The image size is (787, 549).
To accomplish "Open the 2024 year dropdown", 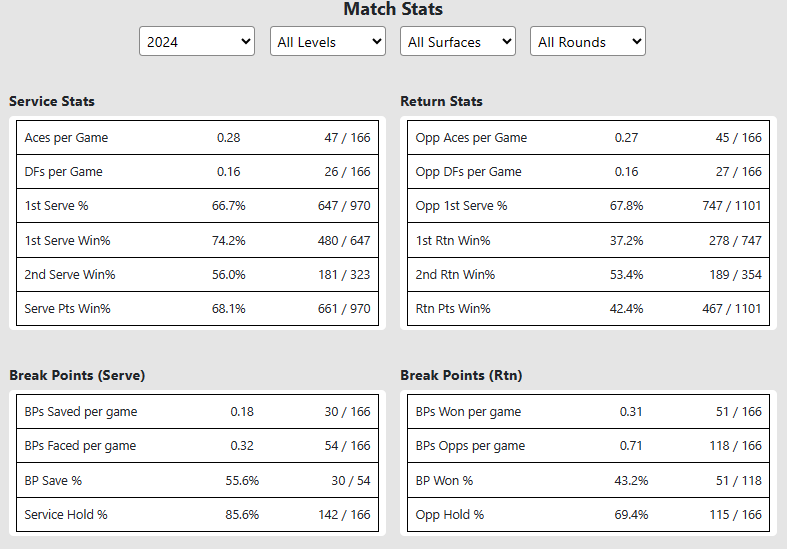I will (x=197, y=42).
